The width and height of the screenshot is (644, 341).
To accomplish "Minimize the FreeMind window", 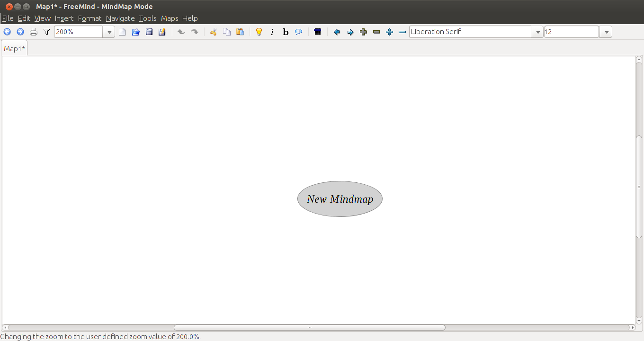I will (x=18, y=7).
